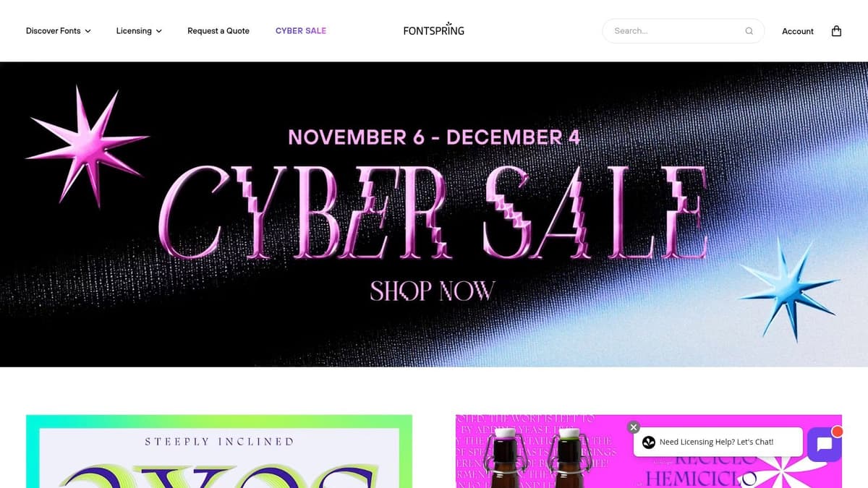Expand the Discover Fonts dropdown

(59, 31)
